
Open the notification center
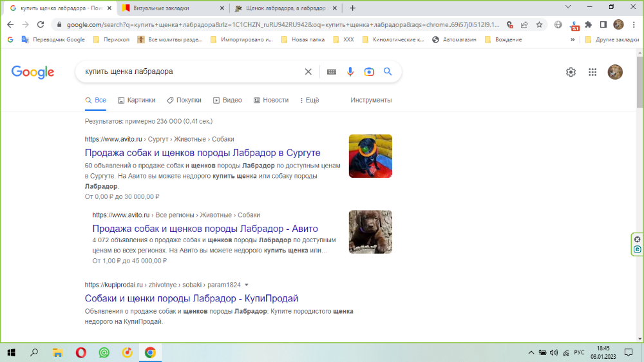pyautogui.click(x=628, y=352)
